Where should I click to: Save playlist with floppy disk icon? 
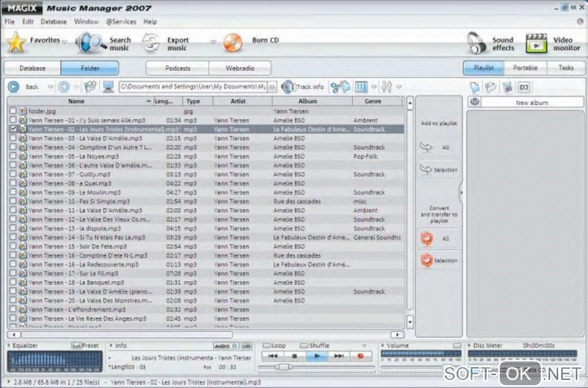point(507,88)
